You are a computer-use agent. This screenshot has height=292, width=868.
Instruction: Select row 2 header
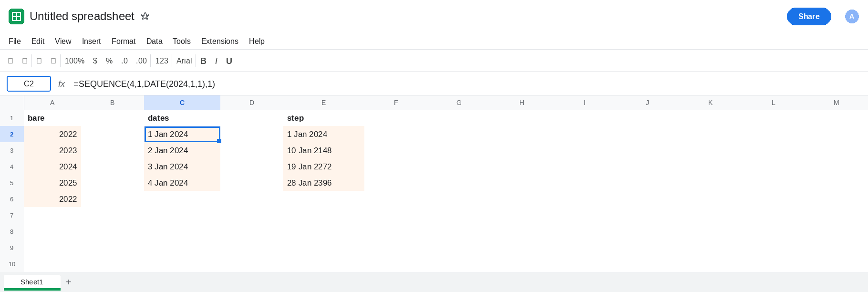[12, 134]
